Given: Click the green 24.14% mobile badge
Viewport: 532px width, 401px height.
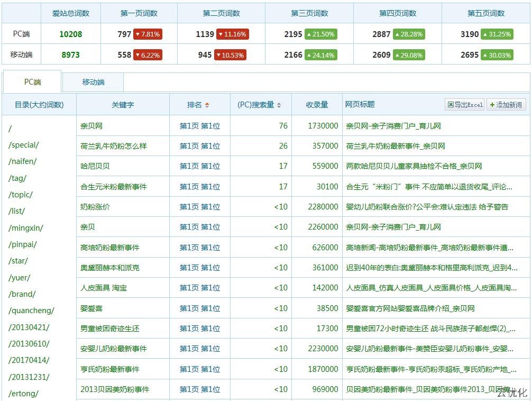Looking at the screenshot, I should [320, 55].
